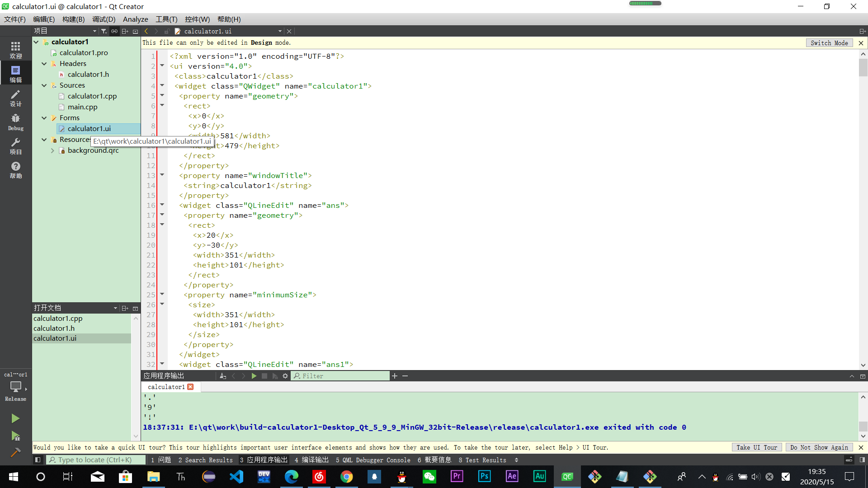Click the green Run button
The image size is (868, 488).
[x=15, y=418]
